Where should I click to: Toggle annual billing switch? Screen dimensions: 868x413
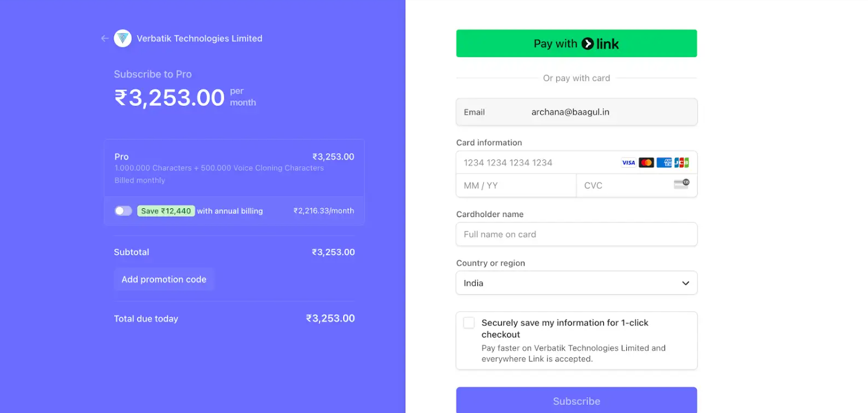123,211
